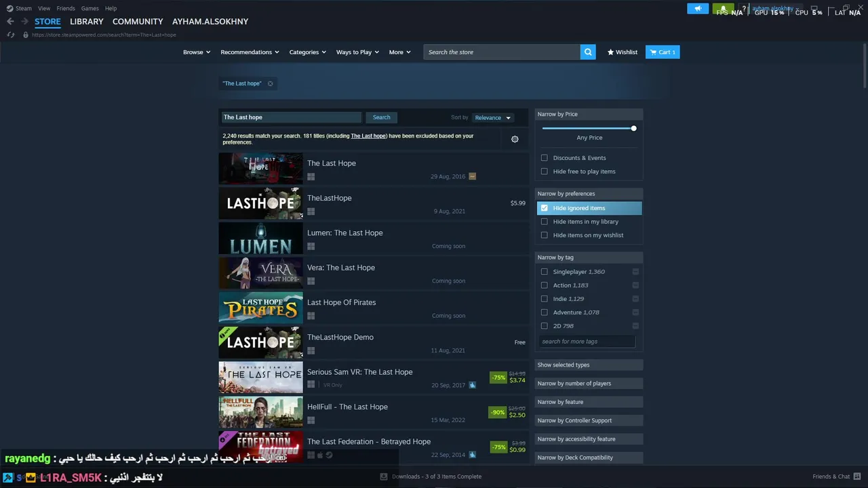The image size is (868, 488).
Task: Click the site lock icon beside the URL
Action: click(26, 35)
